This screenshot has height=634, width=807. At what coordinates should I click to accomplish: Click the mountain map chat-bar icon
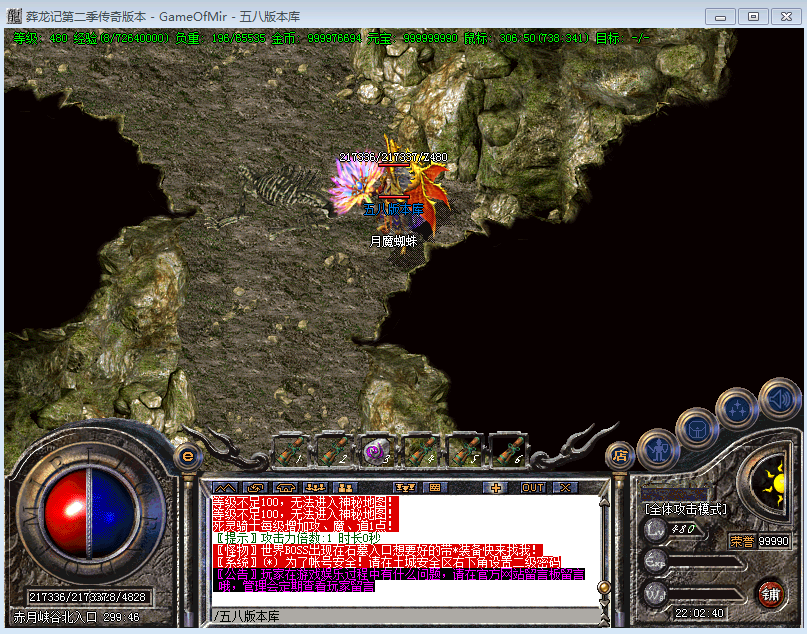coord(225,487)
